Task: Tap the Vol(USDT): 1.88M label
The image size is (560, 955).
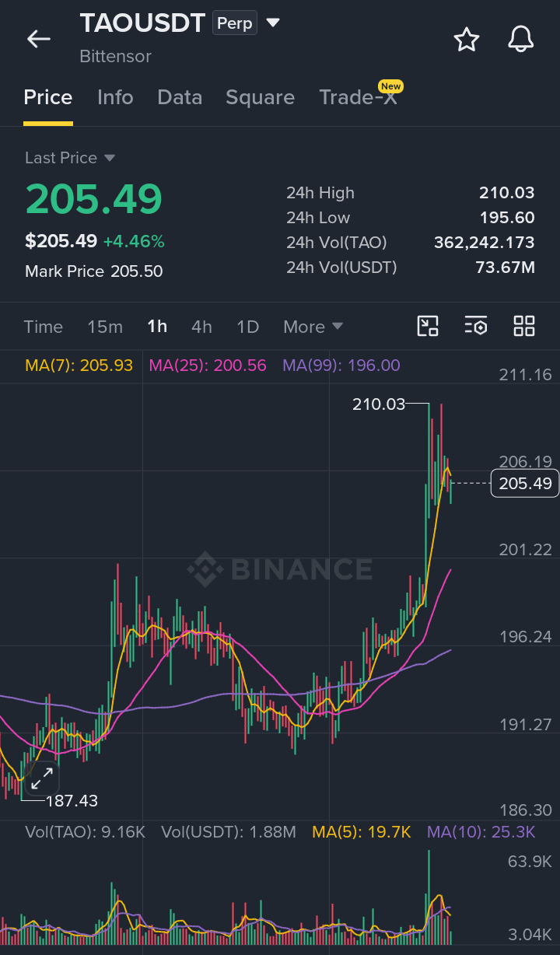Action: [229, 832]
